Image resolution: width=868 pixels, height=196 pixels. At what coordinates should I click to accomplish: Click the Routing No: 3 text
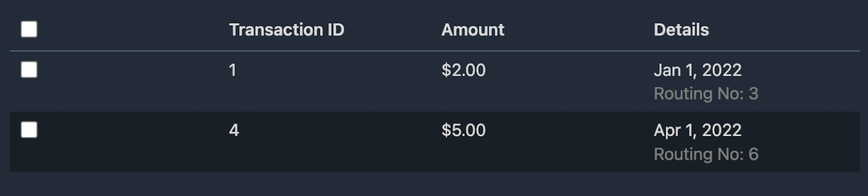point(706,93)
